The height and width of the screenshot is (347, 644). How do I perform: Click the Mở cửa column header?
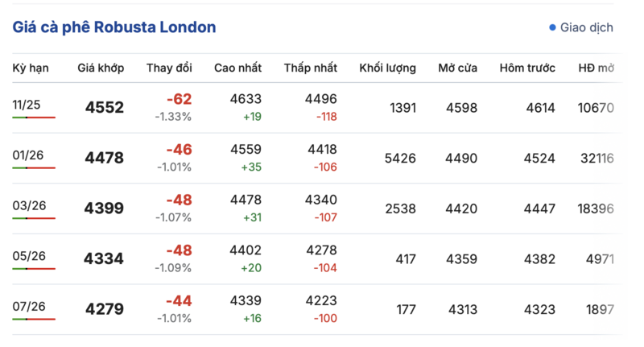457,68
